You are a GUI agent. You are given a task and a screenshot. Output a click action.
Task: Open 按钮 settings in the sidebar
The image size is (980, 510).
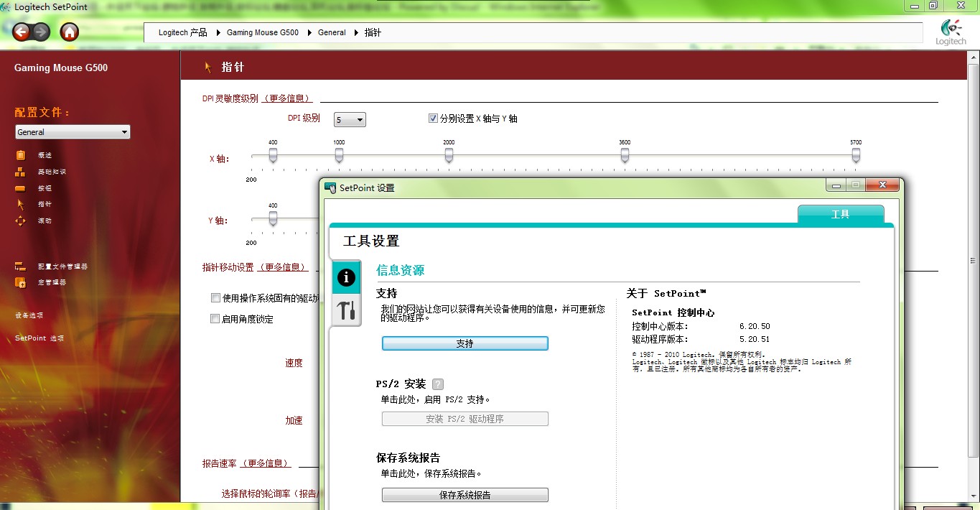click(45, 188)
